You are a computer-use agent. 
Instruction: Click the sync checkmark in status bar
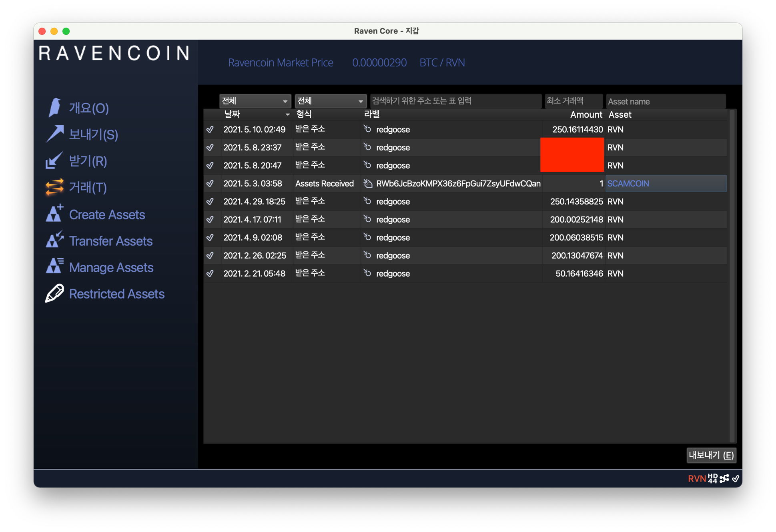tap(736, 478)
